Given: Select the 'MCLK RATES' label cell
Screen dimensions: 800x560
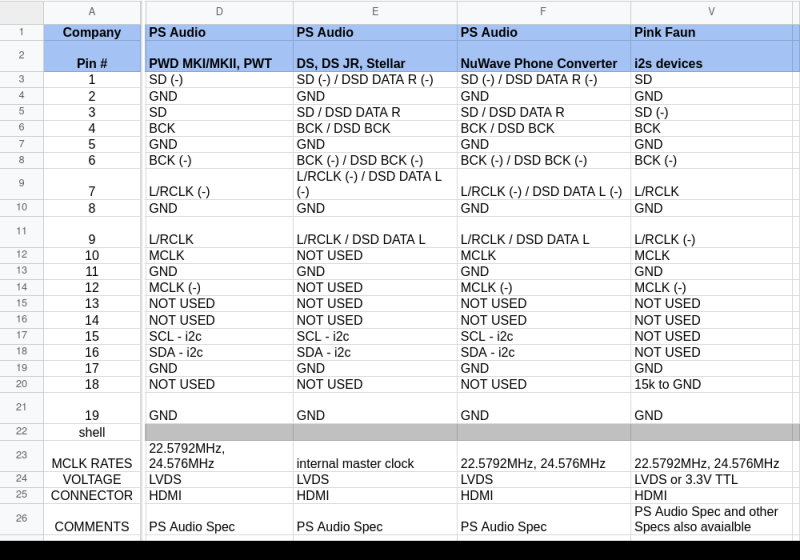Looking at the screenshot, I should point(92,463).
